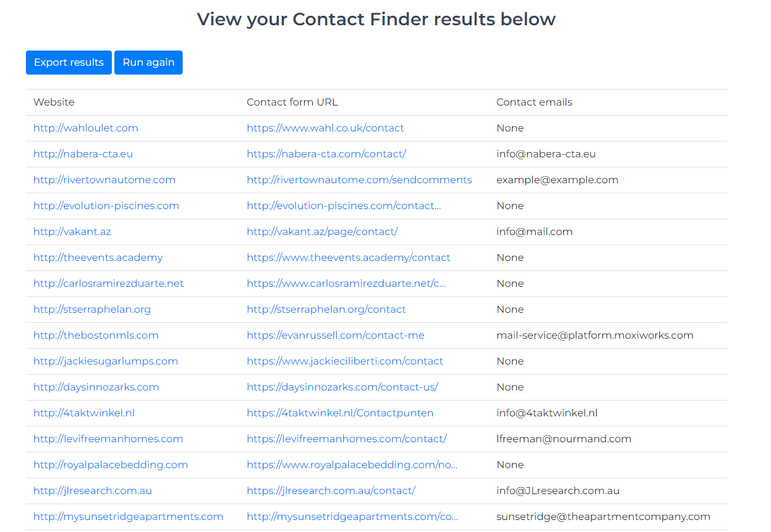Click the 4taktwinkel.nl Contactpunten link
The width and height of the screenshot is (771, 532).
point(341,413)
